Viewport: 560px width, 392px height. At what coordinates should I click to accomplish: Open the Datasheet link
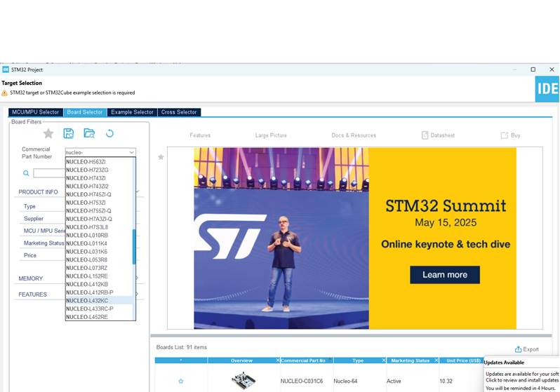click(438, 135)
